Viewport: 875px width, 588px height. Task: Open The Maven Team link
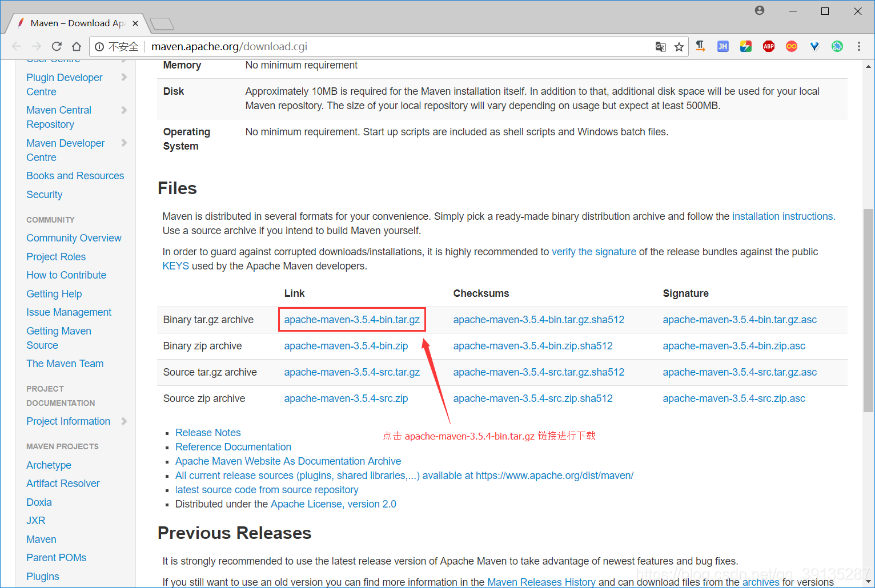(65, 364)
